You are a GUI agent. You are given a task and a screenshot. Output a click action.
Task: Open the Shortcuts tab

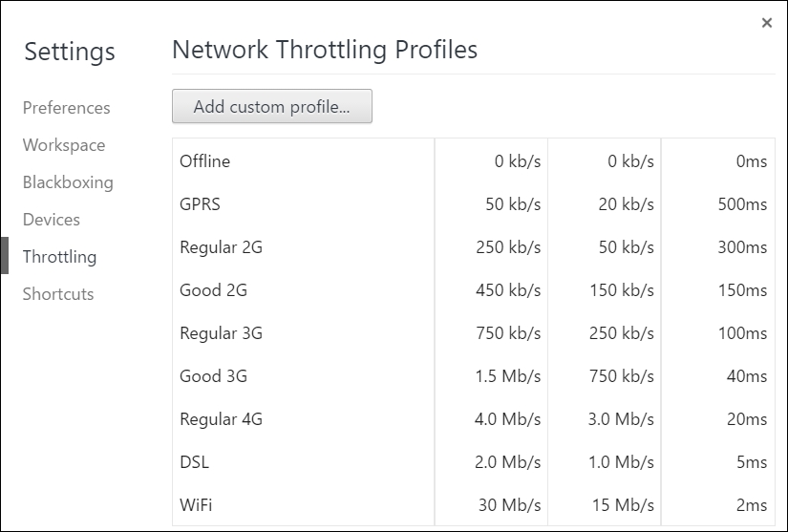(58, 293)
